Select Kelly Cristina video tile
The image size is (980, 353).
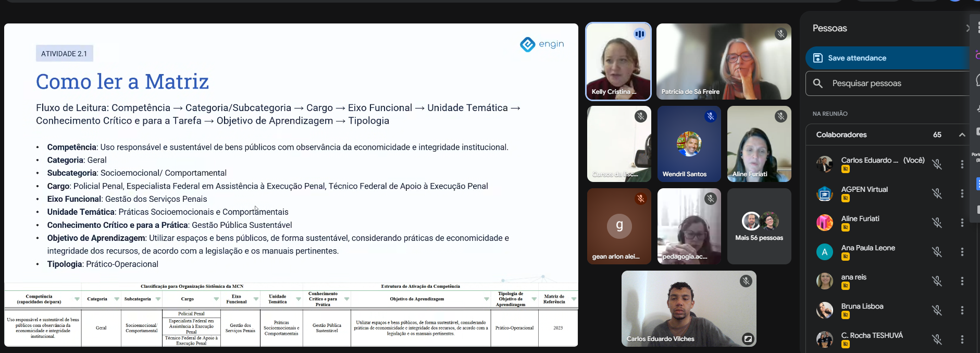[618, 62]
